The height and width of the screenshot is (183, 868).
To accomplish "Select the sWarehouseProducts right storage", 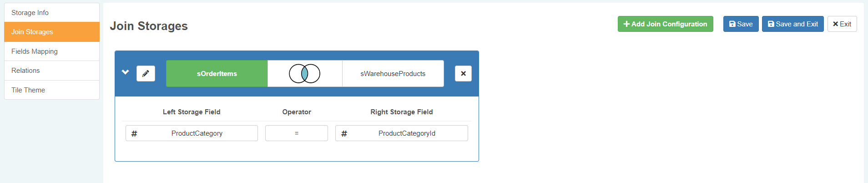I will [x=393, y=74].
